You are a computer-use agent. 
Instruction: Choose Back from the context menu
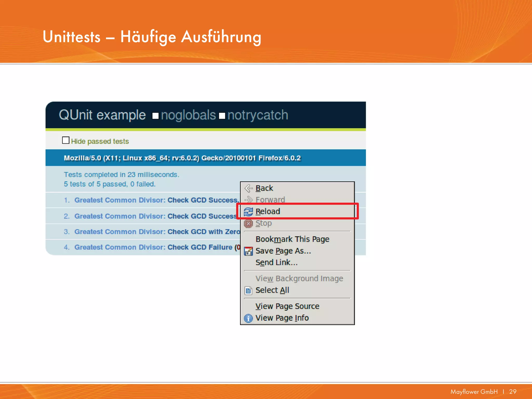(x=297, y=188)
